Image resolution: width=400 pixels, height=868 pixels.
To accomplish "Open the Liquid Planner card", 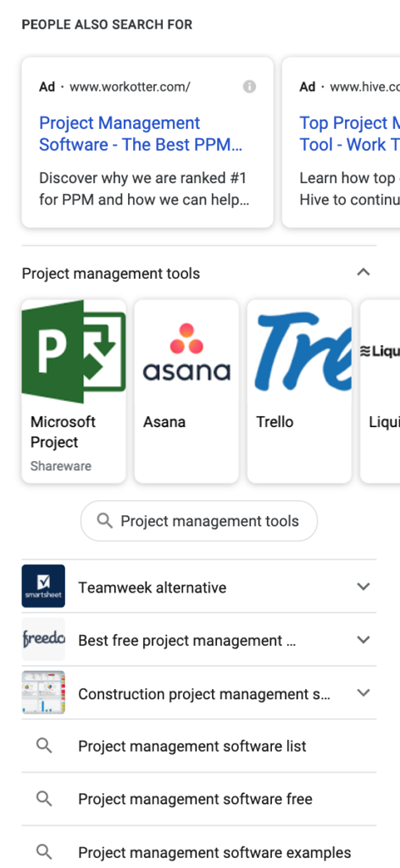I will click(x=380, y=391).
